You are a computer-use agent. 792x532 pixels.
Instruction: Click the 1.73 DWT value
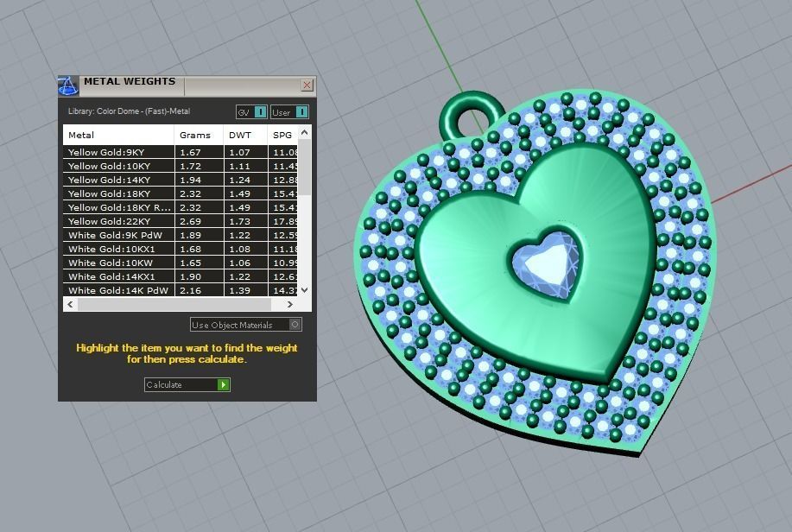(x=239, y=221)
